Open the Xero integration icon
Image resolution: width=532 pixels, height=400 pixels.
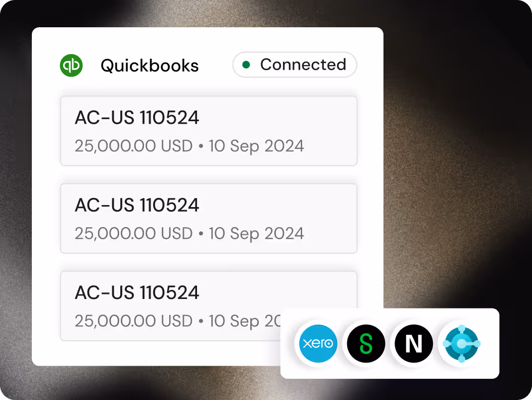tap(318, 343)
